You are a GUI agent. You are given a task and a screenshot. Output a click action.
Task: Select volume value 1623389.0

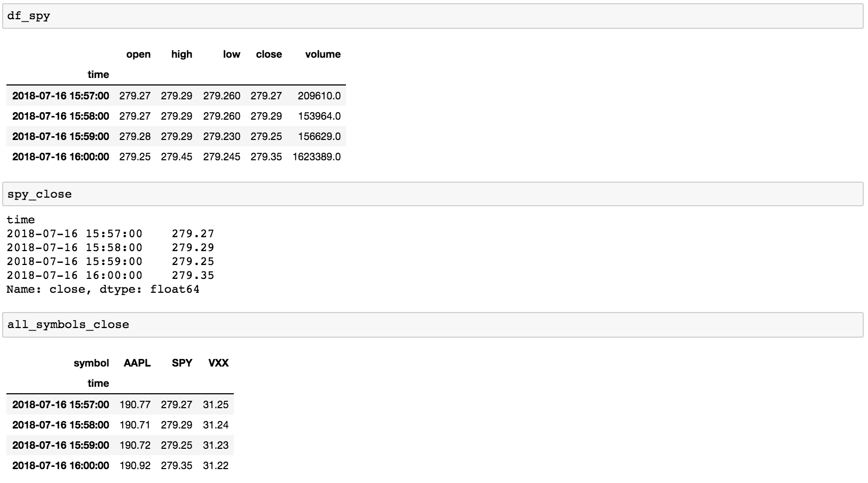pos(317,157)
